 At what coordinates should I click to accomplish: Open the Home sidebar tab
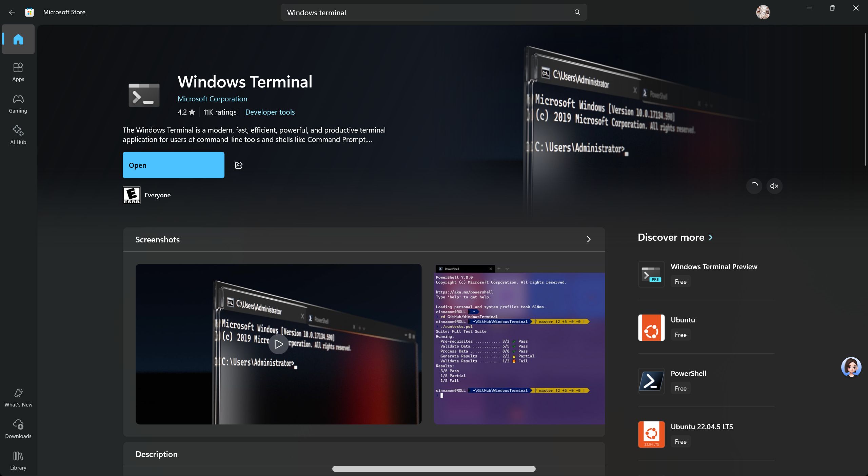click(x=18, y=39)
